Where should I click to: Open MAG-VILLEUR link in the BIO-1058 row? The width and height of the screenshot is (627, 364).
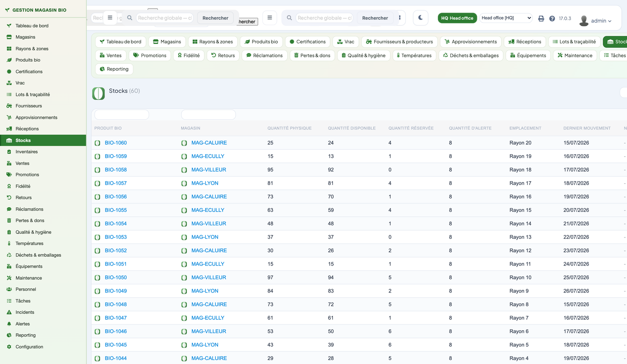[209, 170]
